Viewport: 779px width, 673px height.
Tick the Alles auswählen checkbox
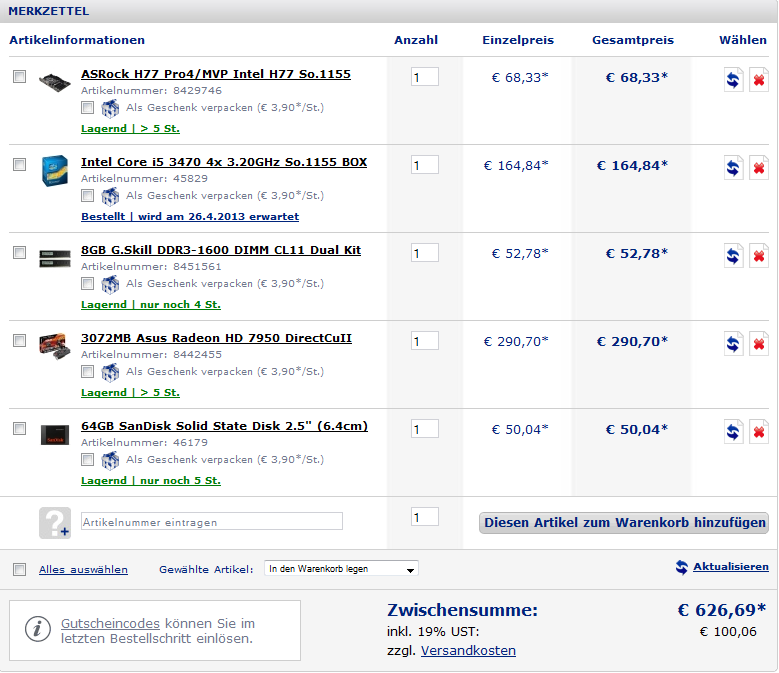(19, 569)
